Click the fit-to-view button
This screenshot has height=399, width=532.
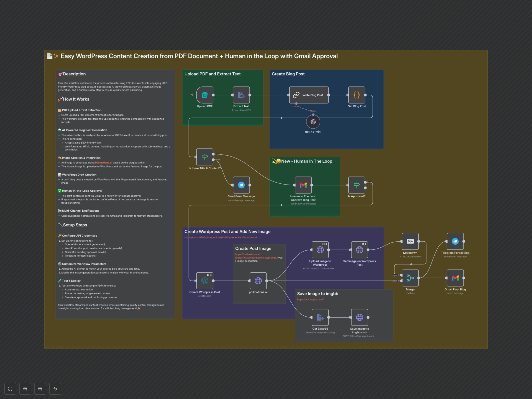point(10,389)
